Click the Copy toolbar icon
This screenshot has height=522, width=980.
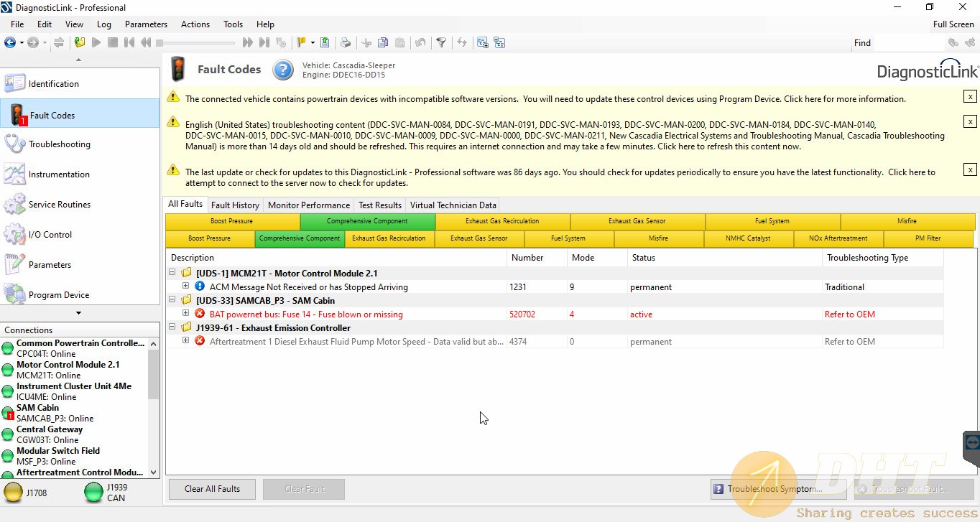[x=383, y=42]
